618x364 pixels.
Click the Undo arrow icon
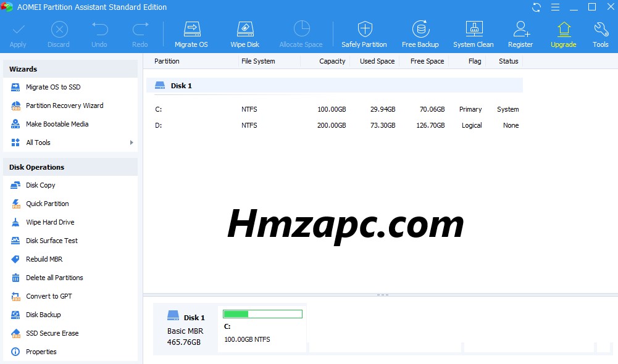point(100,30)
